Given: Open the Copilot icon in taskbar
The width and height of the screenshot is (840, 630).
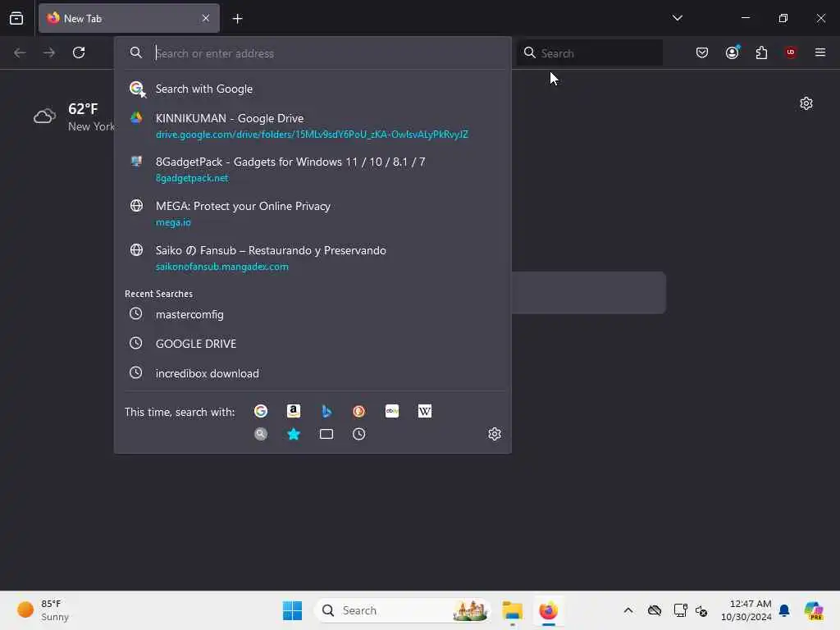Looking at the screenshot, I should (814, 610).
